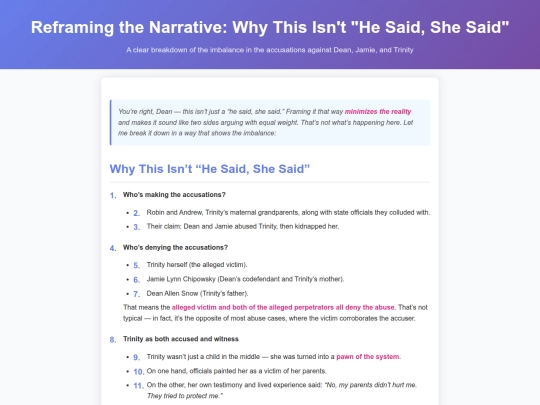Screen dimensions: 540x405
Task: Click the list number '8.' marker
Action: [113, 340]
